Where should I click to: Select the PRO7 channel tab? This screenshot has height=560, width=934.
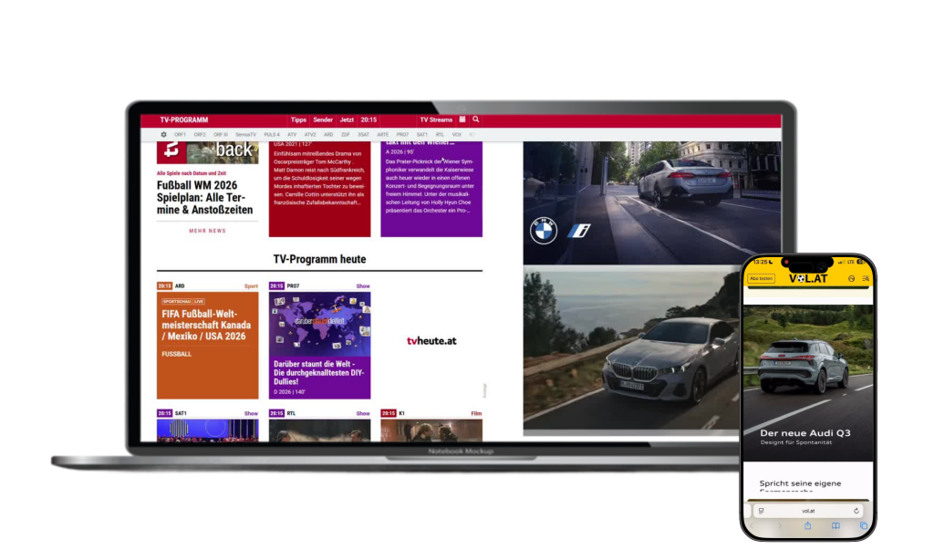pos(402,135)
